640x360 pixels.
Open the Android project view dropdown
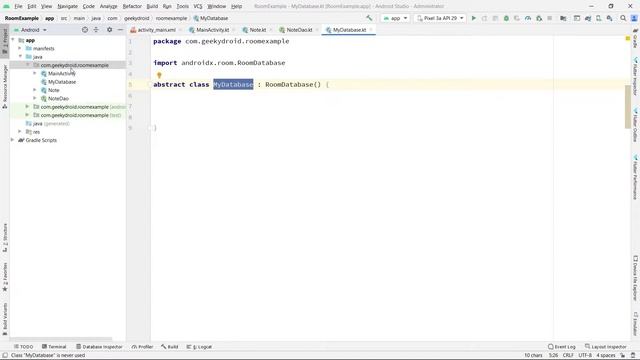tap(31, 30)
